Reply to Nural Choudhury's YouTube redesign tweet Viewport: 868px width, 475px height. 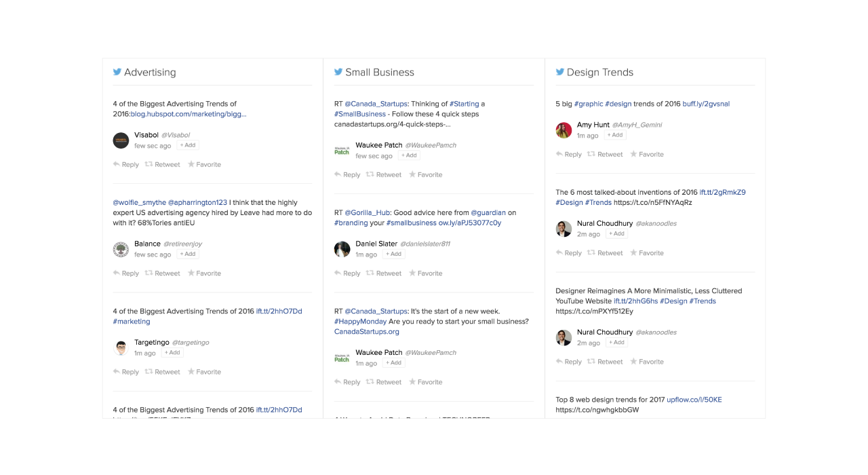click(x=569, y=362)
